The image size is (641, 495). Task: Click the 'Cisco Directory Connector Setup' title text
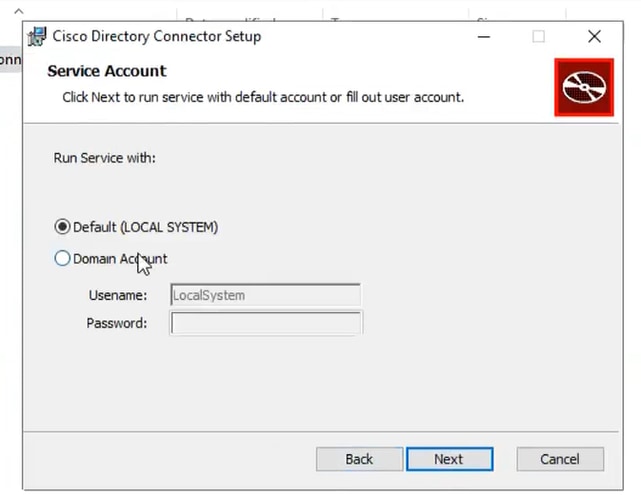pyautogui.click(x=157, y=36)
